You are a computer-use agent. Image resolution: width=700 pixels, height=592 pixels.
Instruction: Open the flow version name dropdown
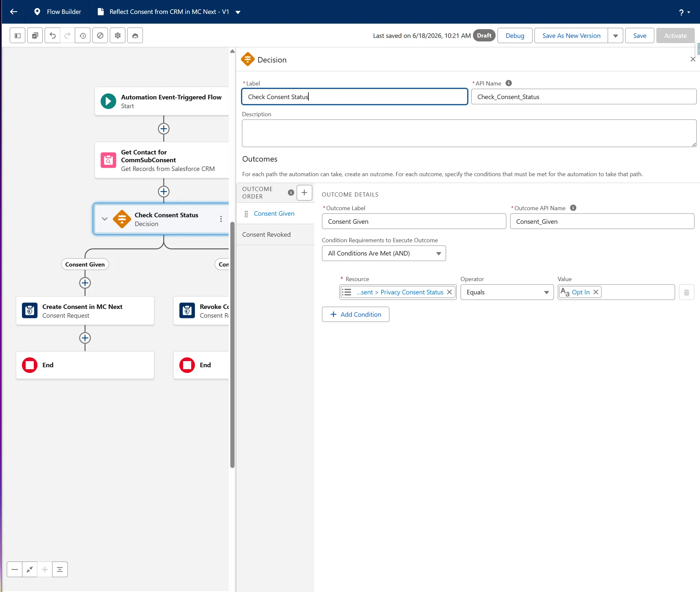click(238, 12)
